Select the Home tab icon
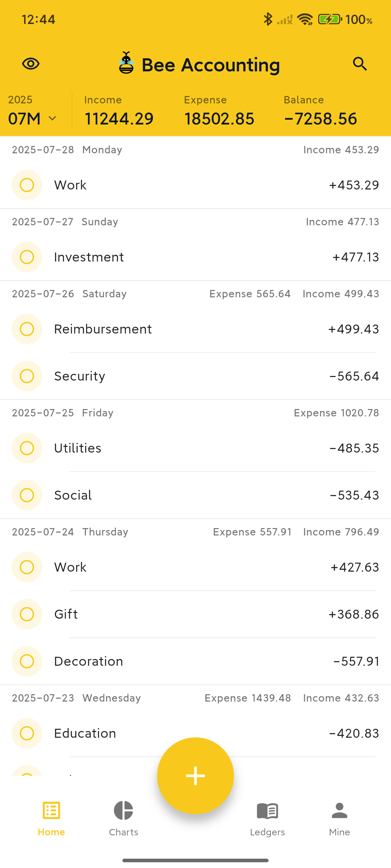 coord(51,811)
